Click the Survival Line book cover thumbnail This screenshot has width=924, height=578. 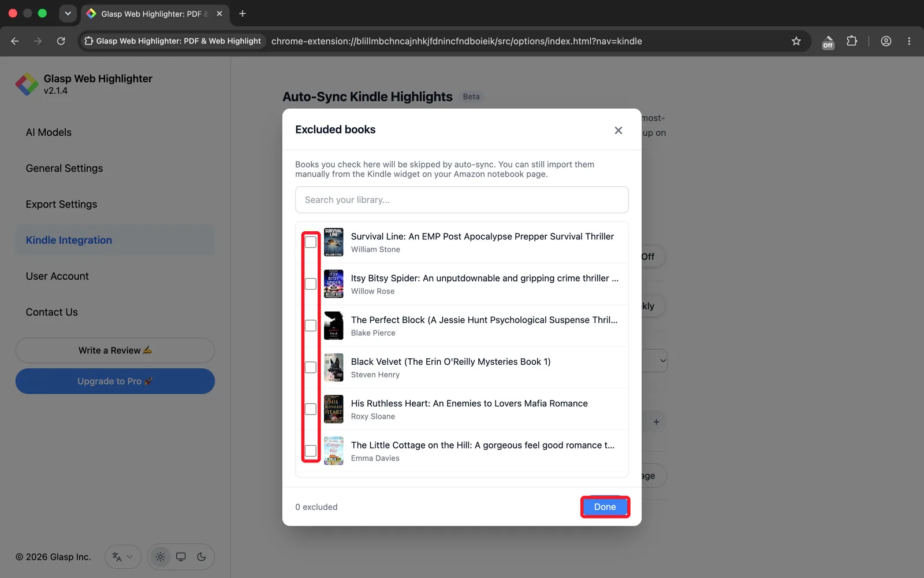(x=333, y=242)
